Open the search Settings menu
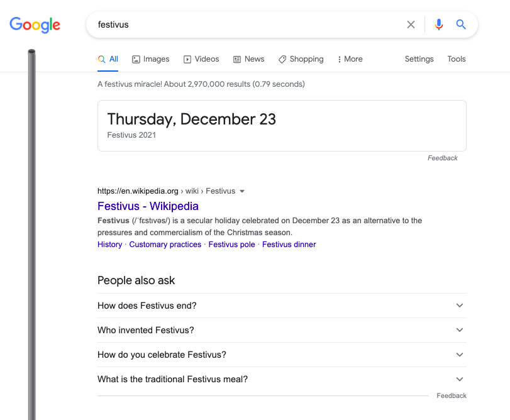Image resolution: width=510 pixels, height=420 pixels. coord(419,58)
